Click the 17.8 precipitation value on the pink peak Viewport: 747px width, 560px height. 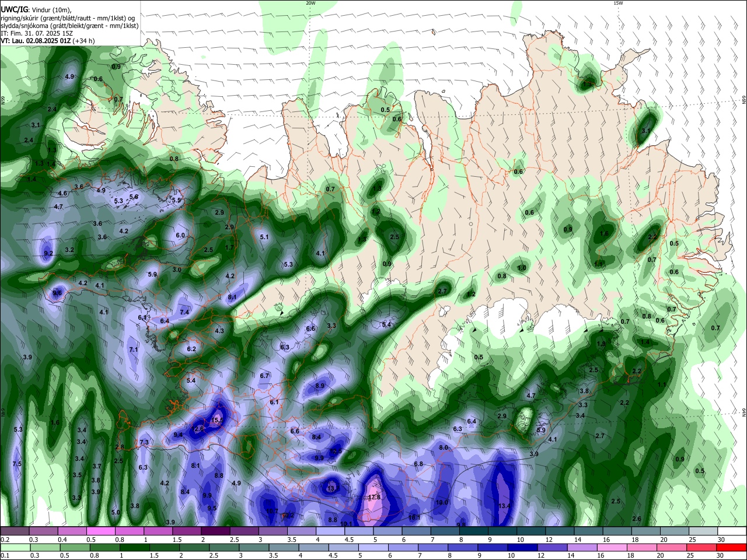(x=375, y=497)
